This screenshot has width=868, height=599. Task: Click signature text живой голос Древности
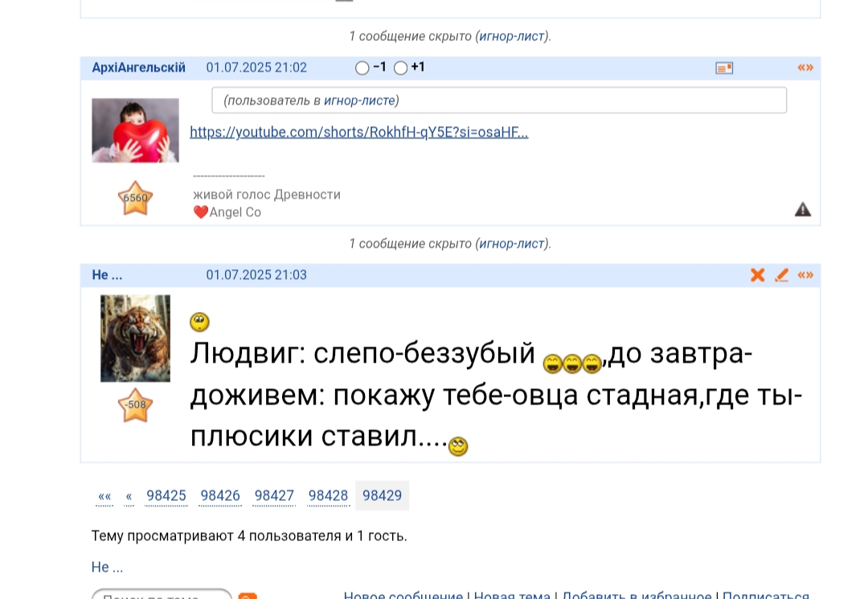tap(267, 195)
